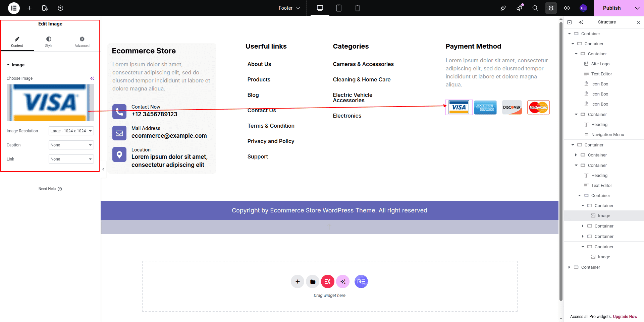
Task: Click the Publish button
Action: tap(611, 8)
